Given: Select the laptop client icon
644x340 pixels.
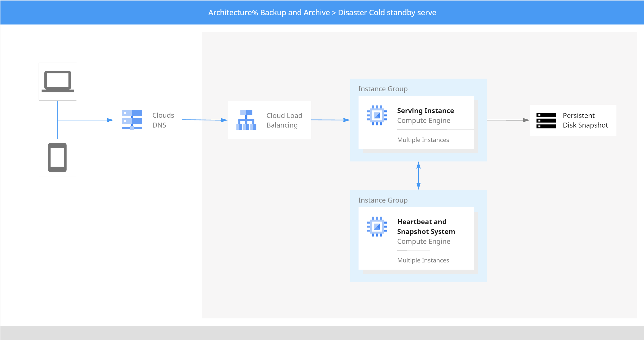Looking at the screenshot, I should [57, 81].
